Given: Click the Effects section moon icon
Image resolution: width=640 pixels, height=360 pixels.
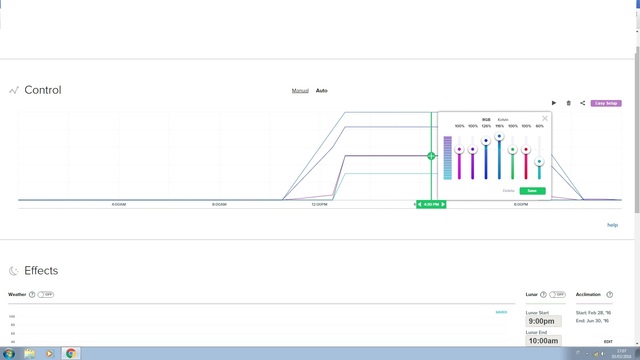Looking at the screenshot, I should pos(13,271).
